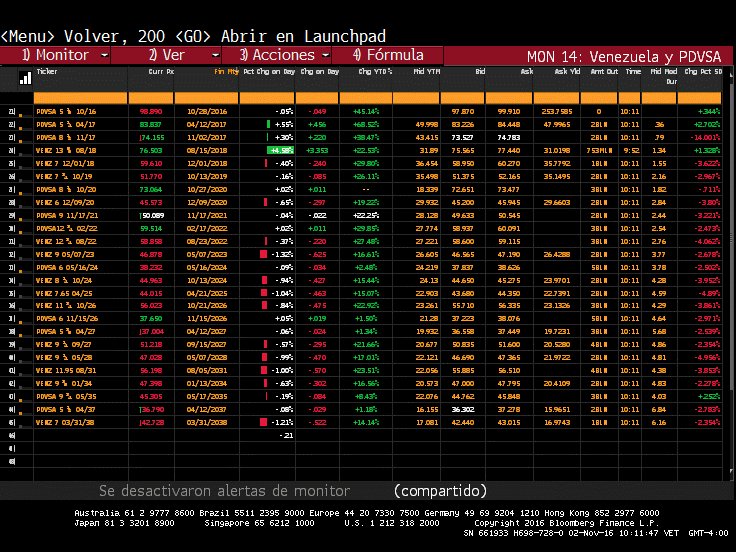Select the PDVSA 8 ½ 11/17 ticker
This screenshot has width=736, height=552.
[66, 138]
